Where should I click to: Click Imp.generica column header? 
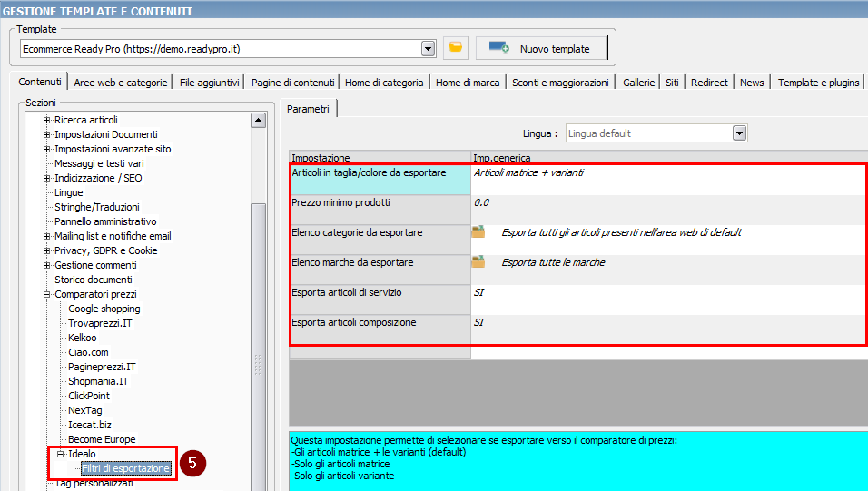click(x=669, y=157)
